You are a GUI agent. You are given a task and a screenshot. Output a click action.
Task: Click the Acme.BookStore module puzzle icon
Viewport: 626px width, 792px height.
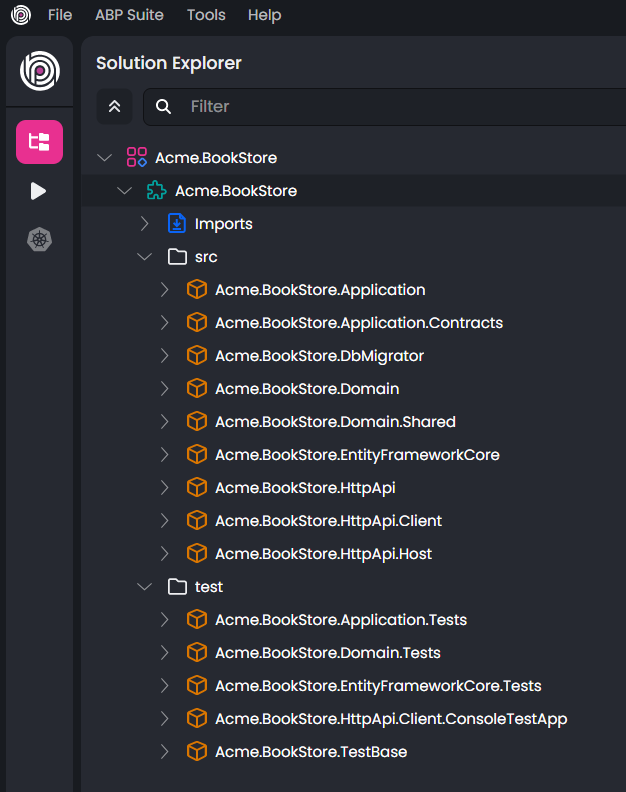tap(157, 191)
